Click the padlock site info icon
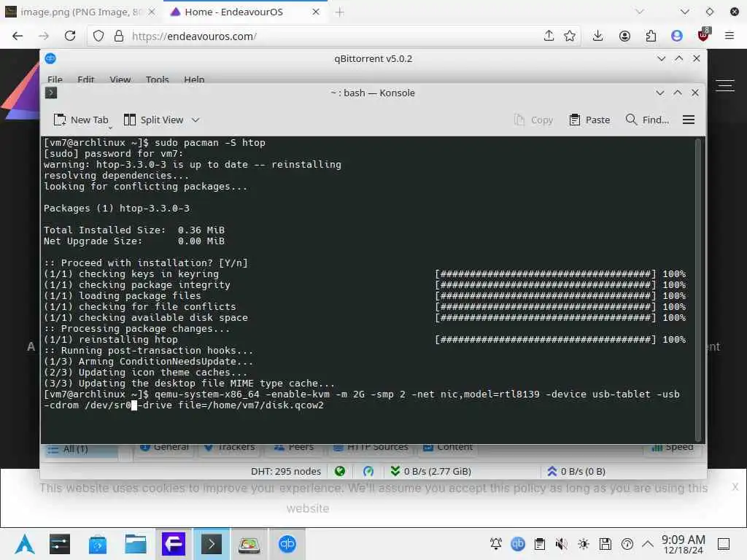747x560 pixels. click(119, 36)
